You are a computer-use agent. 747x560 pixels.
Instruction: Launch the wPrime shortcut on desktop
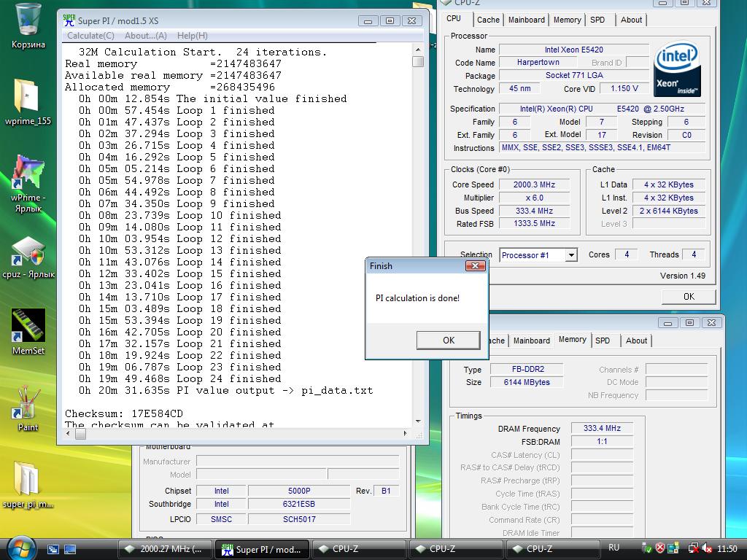(28, 183)
